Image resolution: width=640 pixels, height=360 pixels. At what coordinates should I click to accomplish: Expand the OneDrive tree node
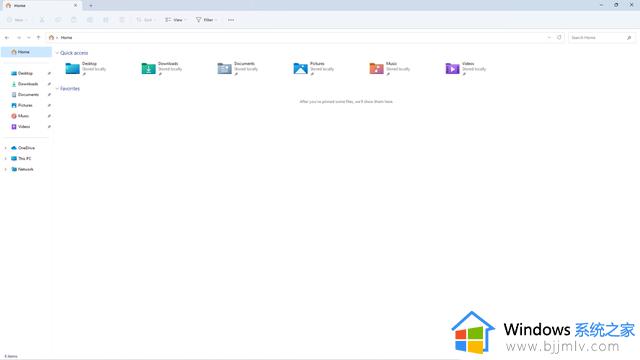tap(5, 148)
